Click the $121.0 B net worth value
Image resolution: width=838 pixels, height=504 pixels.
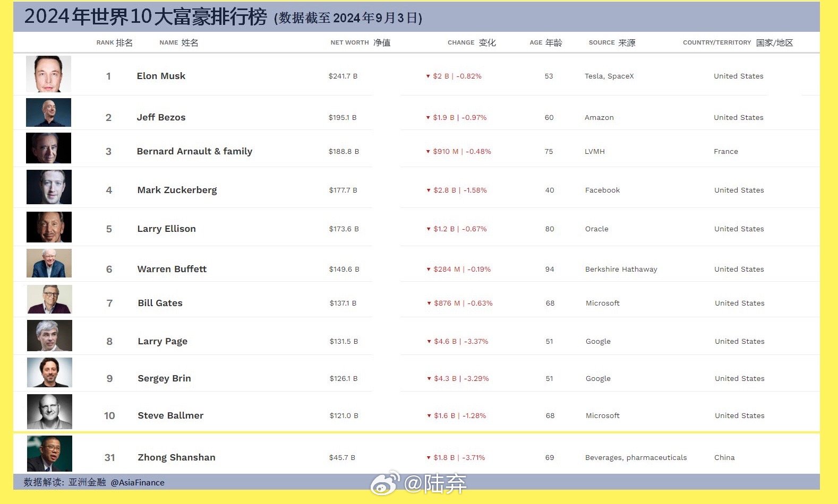click(344, 416)
